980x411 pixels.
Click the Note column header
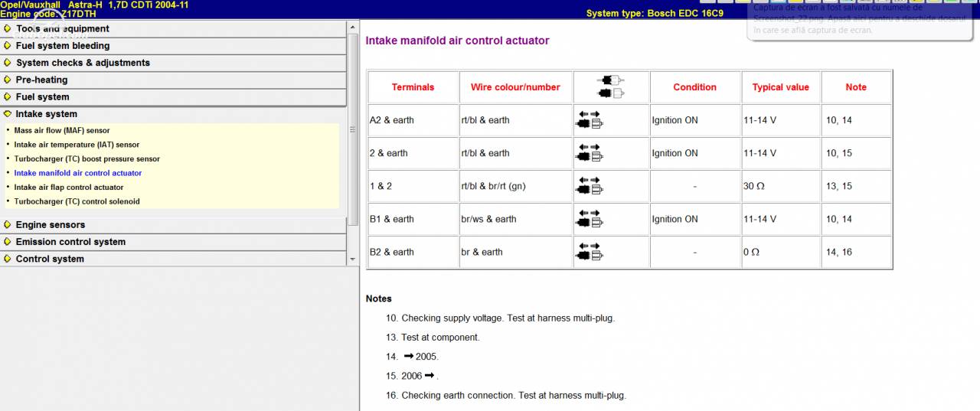coord(857,87)
